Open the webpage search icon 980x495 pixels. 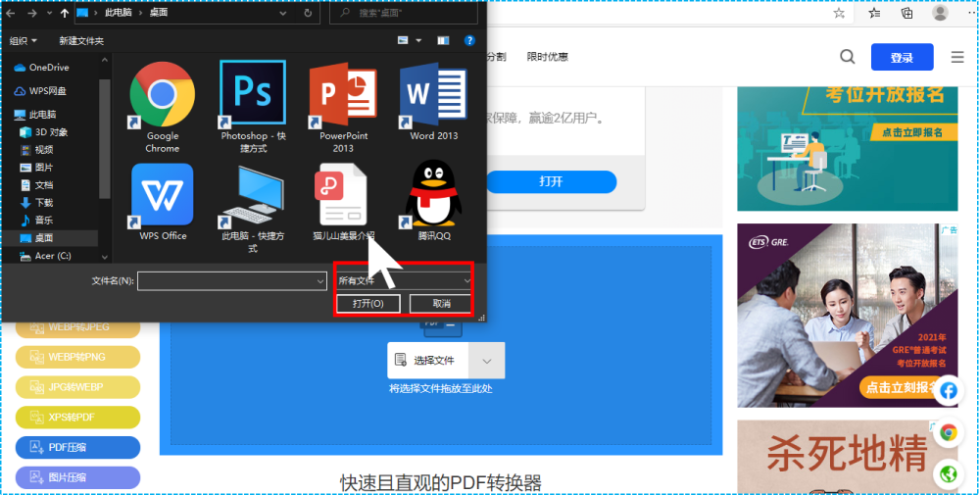[x=847, y=57]
